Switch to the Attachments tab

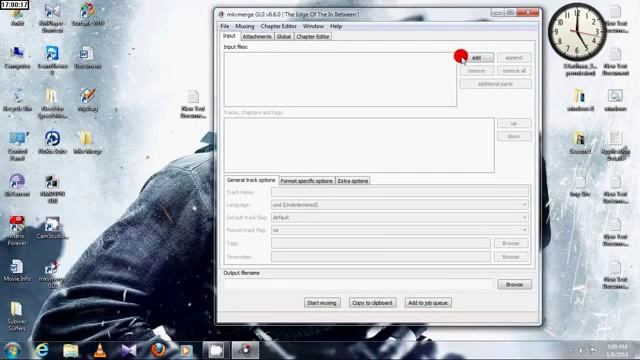coord(257,37)
